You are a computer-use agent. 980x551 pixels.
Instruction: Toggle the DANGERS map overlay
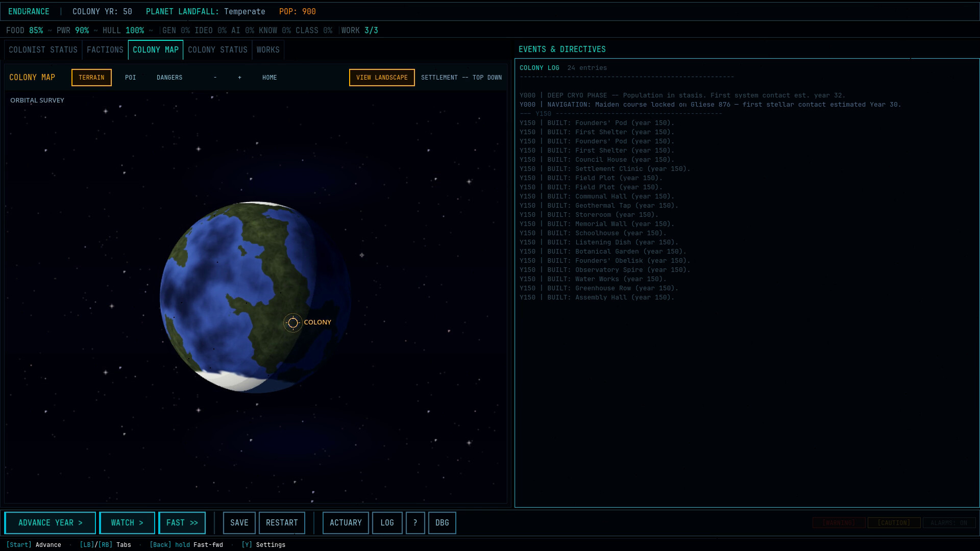pos(169,78)
